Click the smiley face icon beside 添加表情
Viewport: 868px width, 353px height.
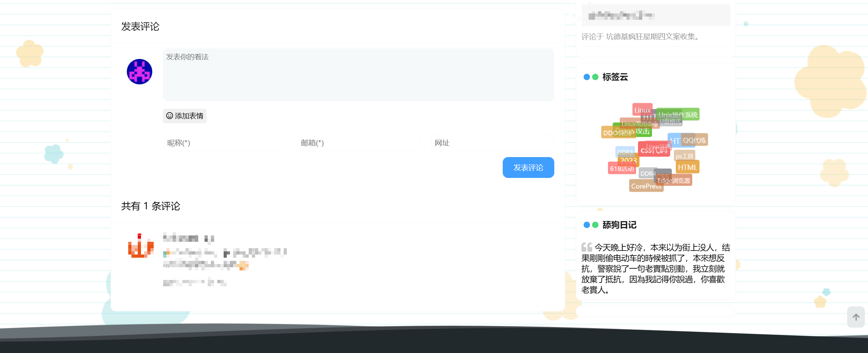coord(169,116)
